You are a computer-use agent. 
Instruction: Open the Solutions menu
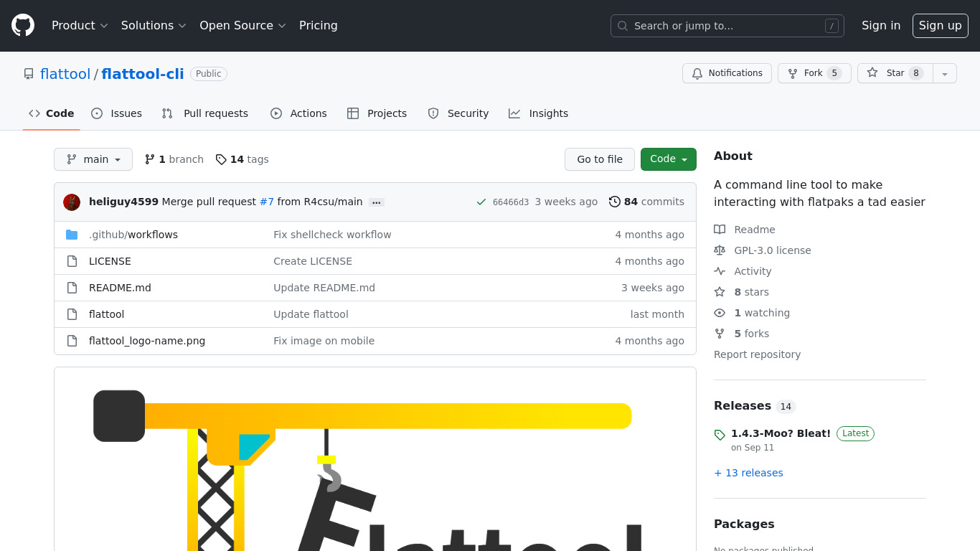154,26
